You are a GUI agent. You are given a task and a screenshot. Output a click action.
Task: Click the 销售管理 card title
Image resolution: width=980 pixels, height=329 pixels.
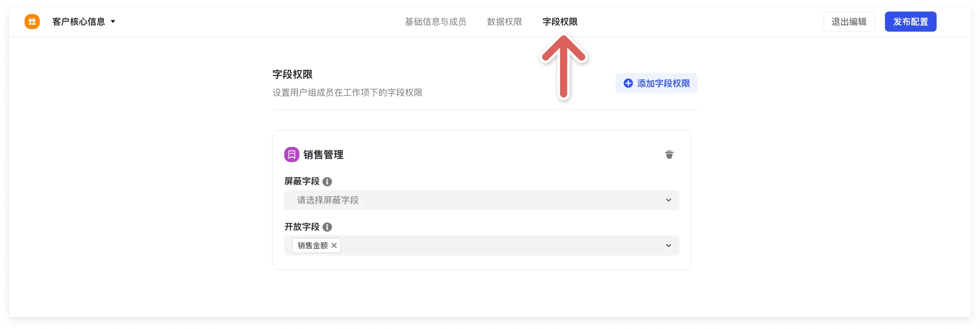tap(323, 154)
